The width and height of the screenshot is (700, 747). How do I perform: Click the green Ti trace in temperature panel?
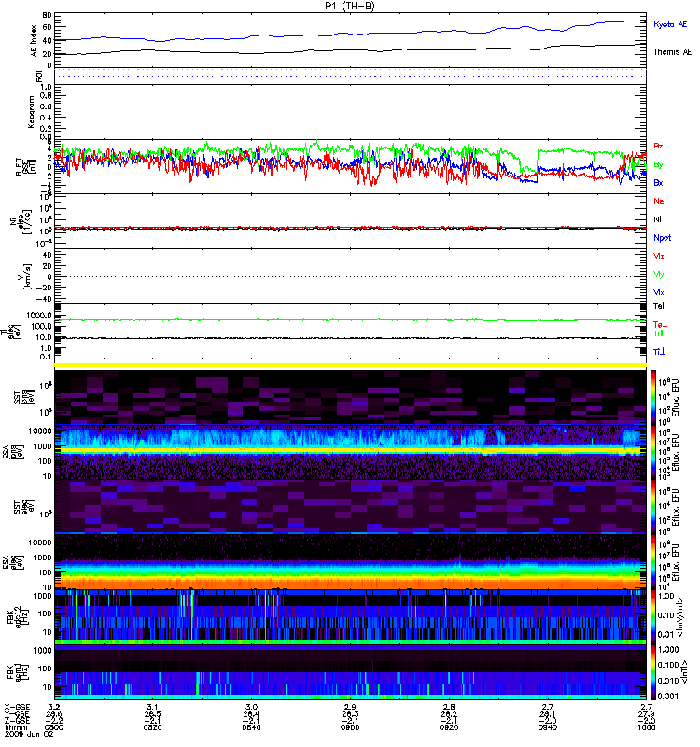pos(350,319)
